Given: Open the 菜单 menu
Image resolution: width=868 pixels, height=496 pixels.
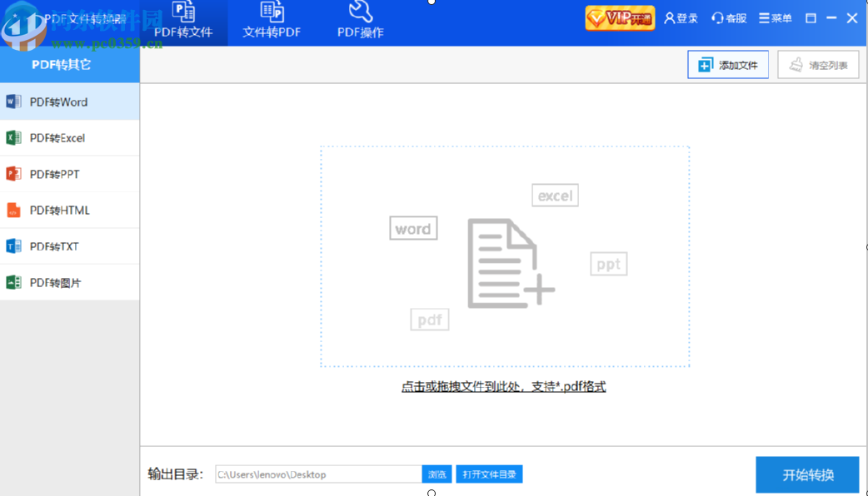Looking at the screenshot, I should [x=765, y=17].
